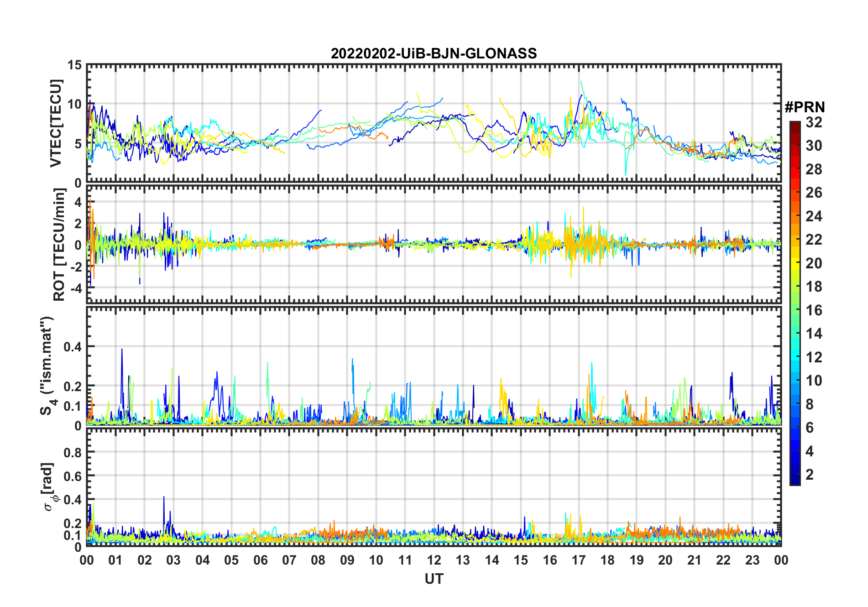Click colorbar tick label "16"
Viewport: 868px width, 607px height.
814,310
